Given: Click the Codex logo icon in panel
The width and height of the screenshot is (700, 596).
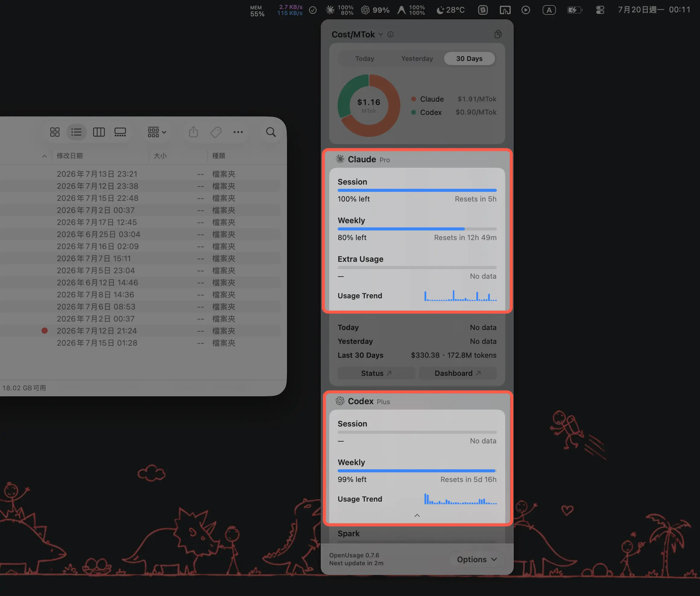Looking at the screenshot, I should pyautogui.click(x=340, y=401).
